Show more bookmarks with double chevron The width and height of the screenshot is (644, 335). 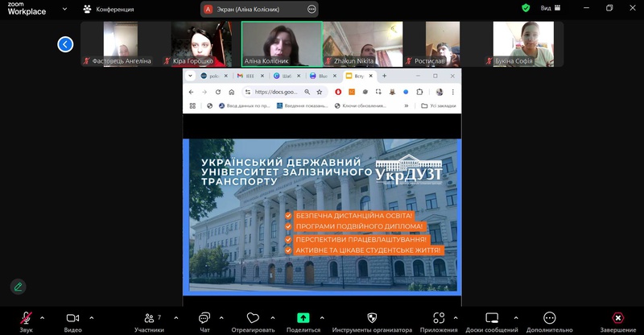click(407, 105)
